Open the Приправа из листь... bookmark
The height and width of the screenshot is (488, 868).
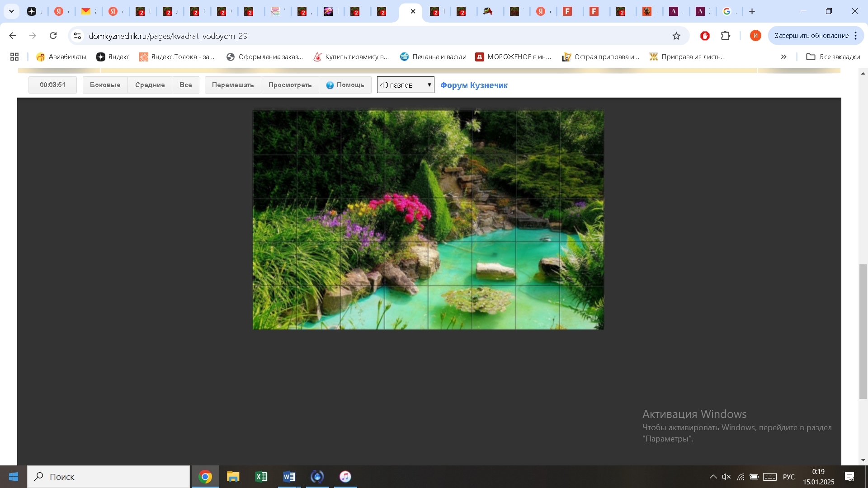688,56
